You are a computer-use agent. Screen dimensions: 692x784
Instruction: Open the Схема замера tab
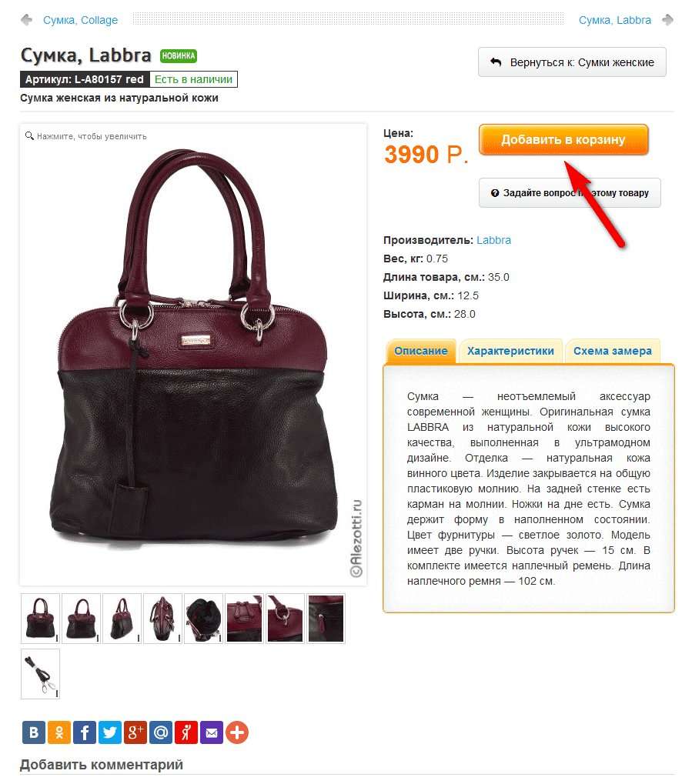[x=613, y=351]
